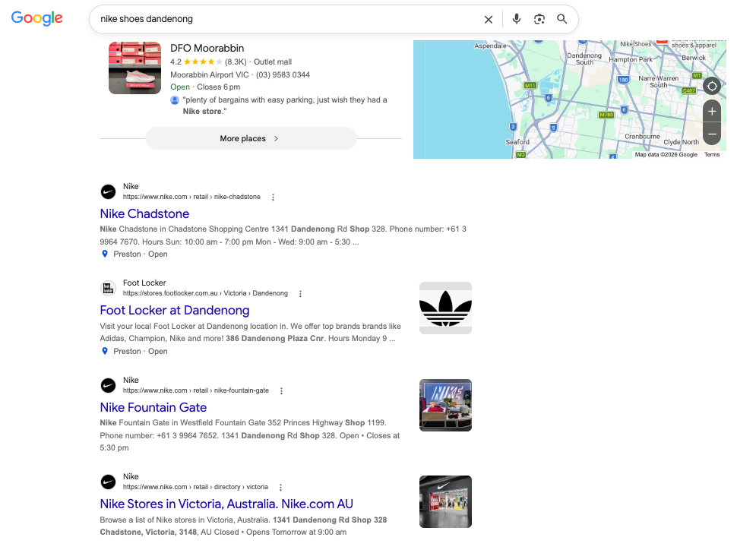The image size is (756, 553).
Task: Click the Adidas logo thumbnail
Action: coord(445,308)
